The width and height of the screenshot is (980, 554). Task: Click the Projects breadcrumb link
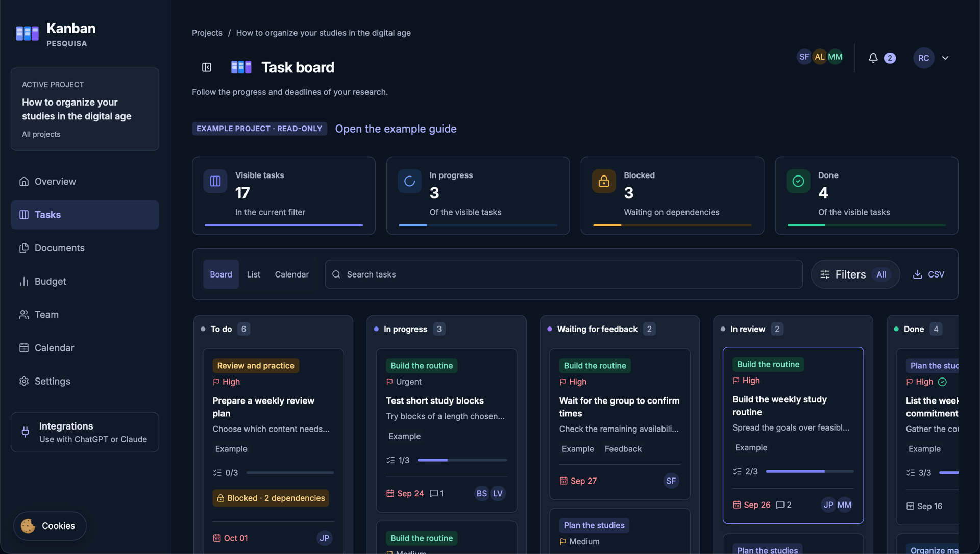[207, 33]
